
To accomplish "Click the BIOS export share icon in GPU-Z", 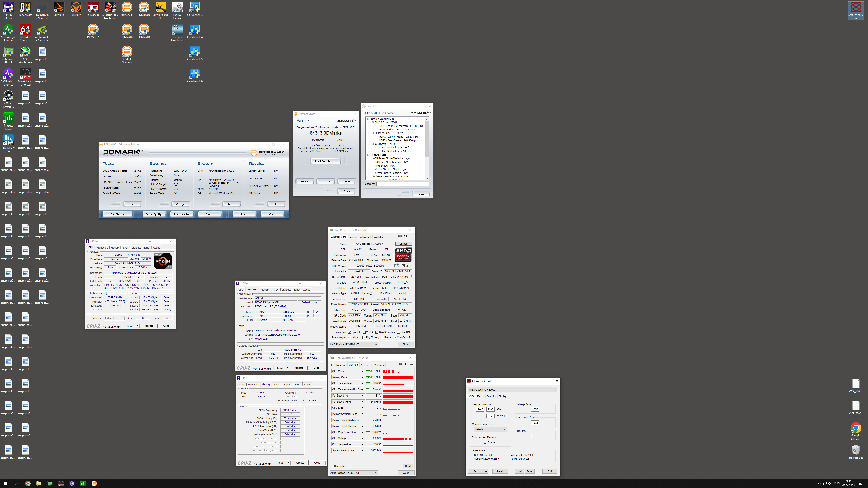I will pos(397,266).
